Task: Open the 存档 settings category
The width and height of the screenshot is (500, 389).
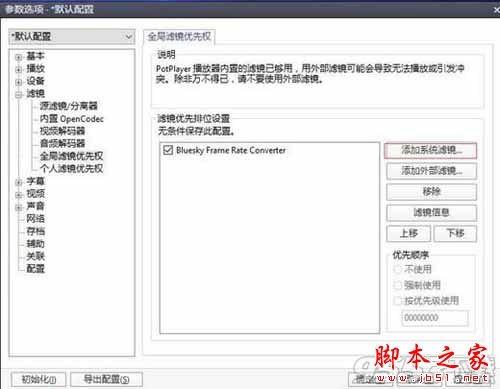Action: pyautogui.click(x=35, y=231)
